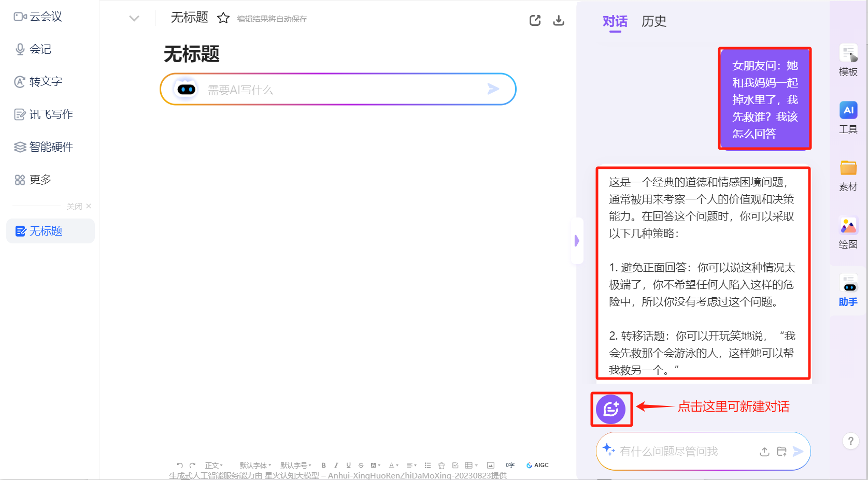Open the 绘图 panel
The image size is (868, 480).
pos(848,233)
